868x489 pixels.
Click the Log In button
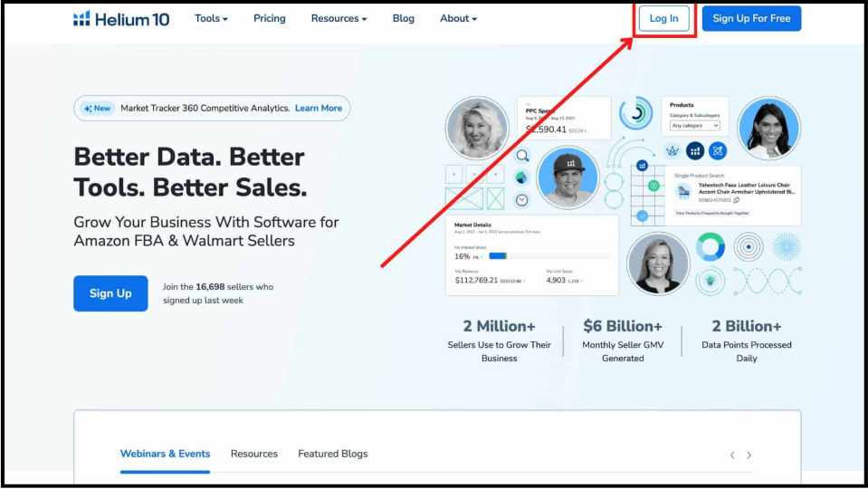(663, 19)
